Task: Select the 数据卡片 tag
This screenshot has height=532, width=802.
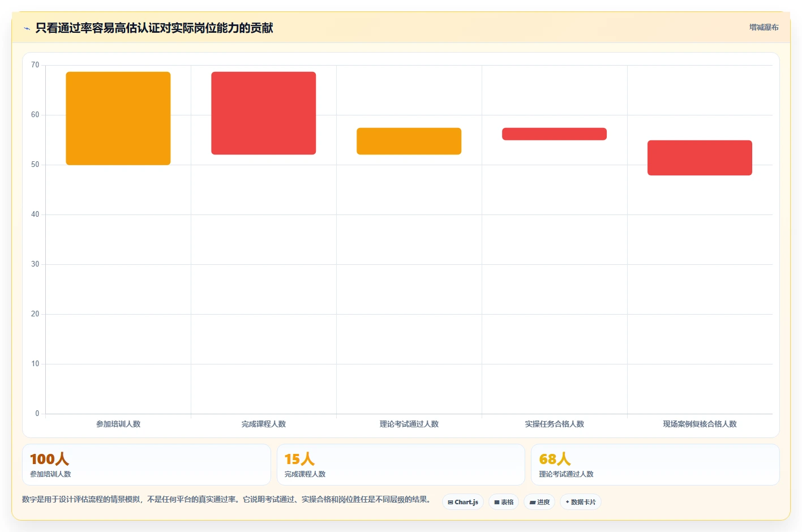Action: 581,502
